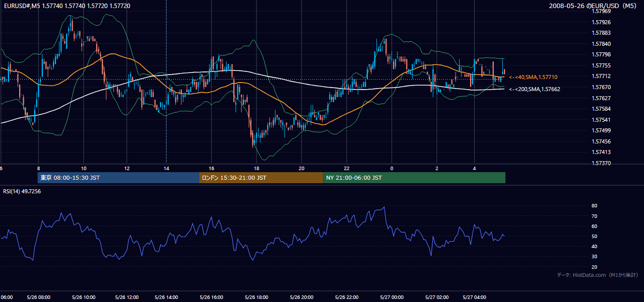Click the 2008-05-26 EUR/USD (M5) chart heading
This screenshot has height=302, width=644.
click(594, 6)
